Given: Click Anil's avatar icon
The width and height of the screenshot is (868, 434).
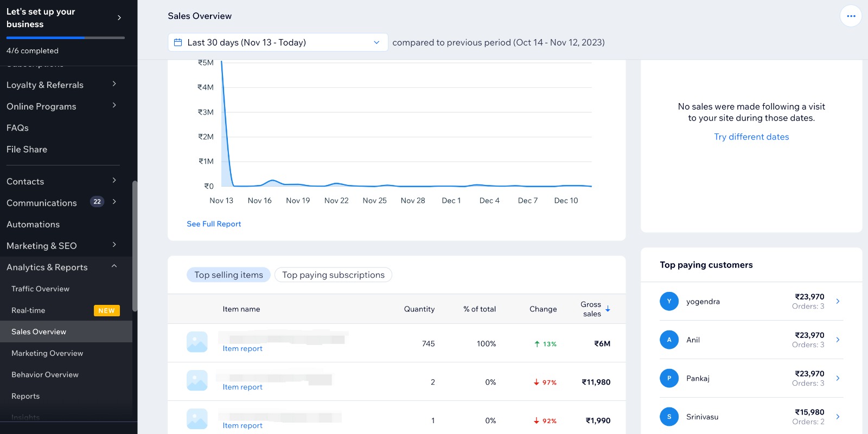Looking at the screenshot, I should [x=669, y=340].
